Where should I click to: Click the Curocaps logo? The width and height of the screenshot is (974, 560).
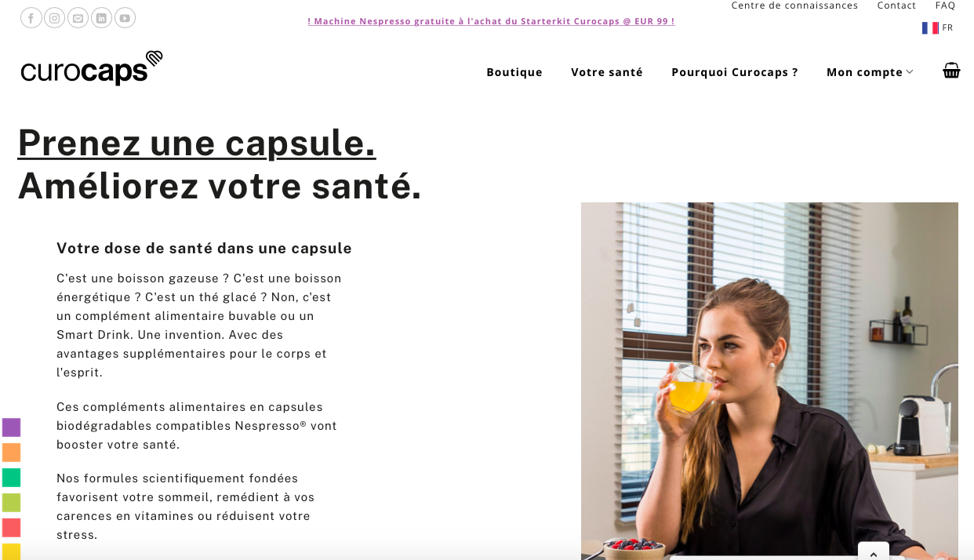pos(92,68)
